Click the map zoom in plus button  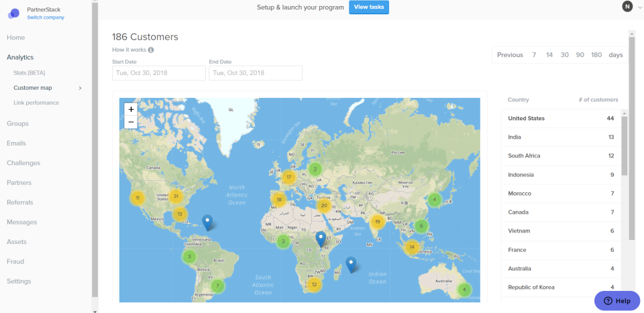(x=131, y=109)
